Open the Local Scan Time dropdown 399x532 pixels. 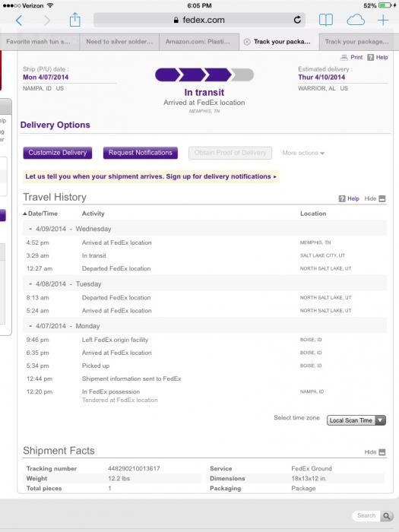tap(356, 420)
